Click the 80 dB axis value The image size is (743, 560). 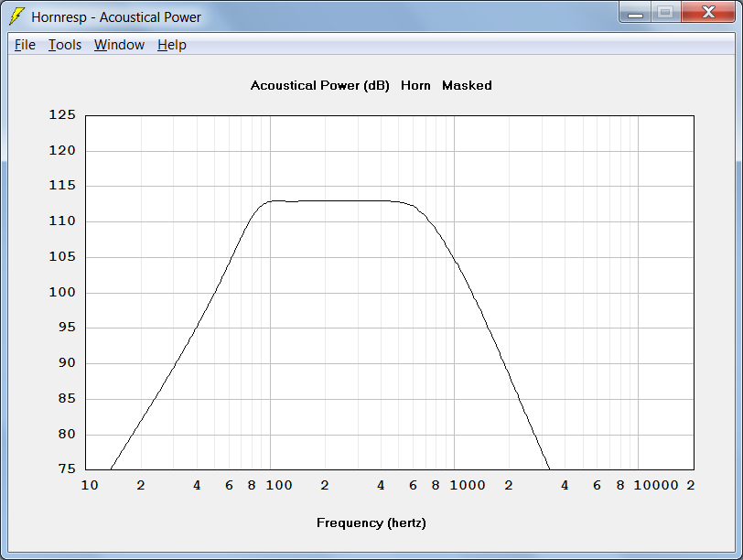[x=67, y=434]
